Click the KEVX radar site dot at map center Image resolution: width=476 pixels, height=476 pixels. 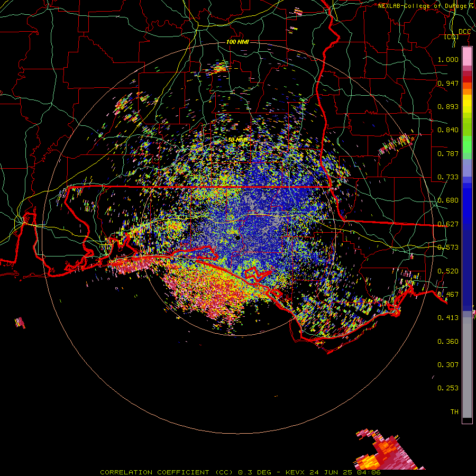click(x=238, y=239)
